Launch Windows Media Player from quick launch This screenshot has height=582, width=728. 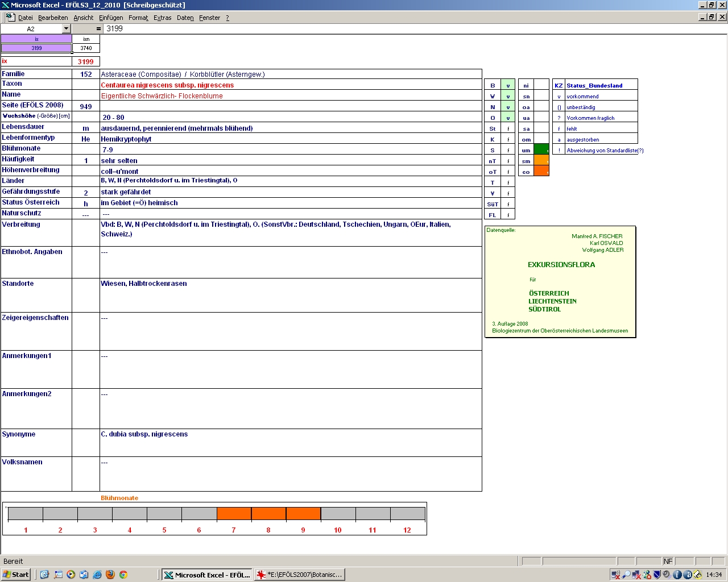(71, 575)
